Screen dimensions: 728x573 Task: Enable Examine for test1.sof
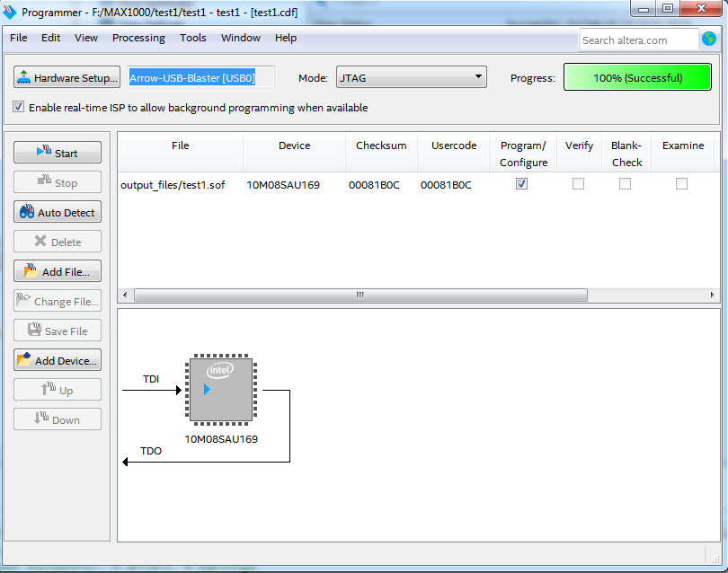pos(681,184)
